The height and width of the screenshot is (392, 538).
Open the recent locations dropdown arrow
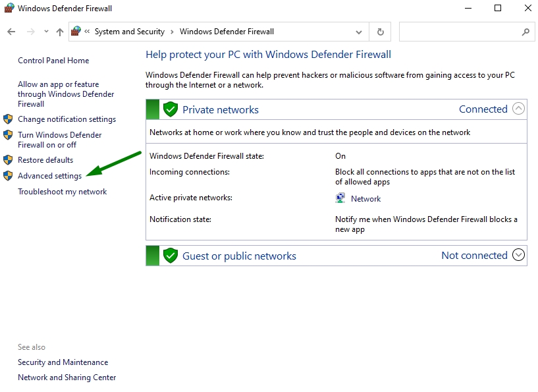click(46, 32)
